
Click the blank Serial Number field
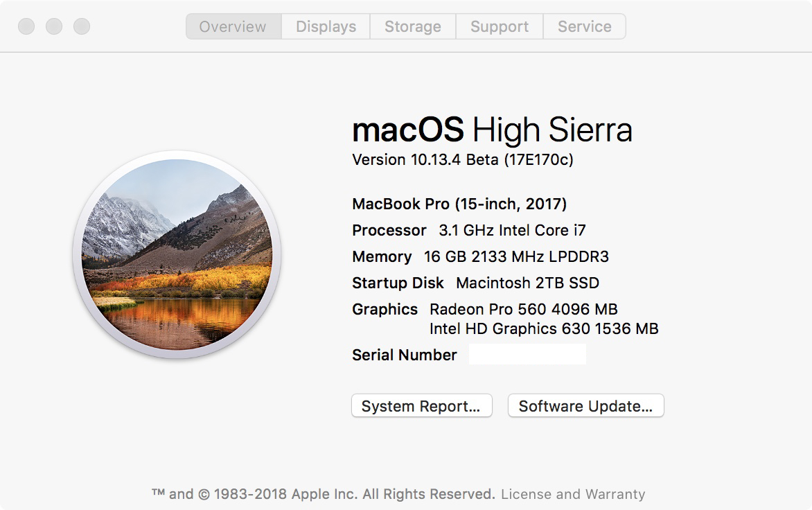(527, 354)
